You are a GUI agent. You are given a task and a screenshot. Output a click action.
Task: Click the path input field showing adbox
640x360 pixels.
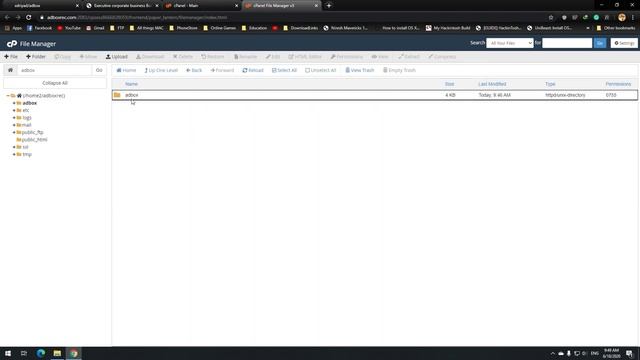[55, 70]
